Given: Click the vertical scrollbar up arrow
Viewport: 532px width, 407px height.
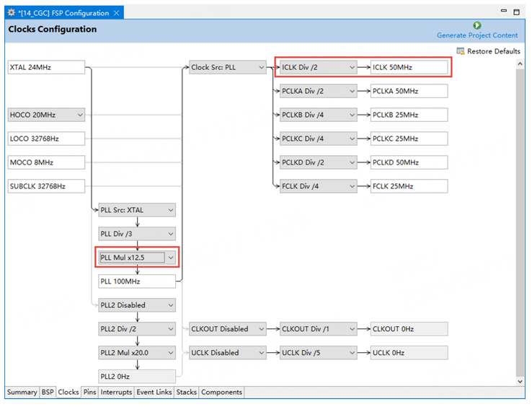Looking at the screenshot, I should click(x=520, y=64).
